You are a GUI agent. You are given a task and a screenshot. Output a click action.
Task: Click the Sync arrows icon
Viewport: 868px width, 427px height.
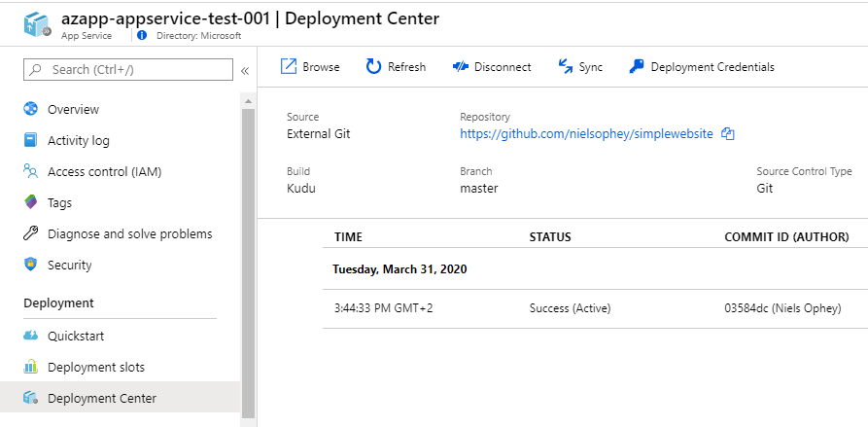click(566, 66)
